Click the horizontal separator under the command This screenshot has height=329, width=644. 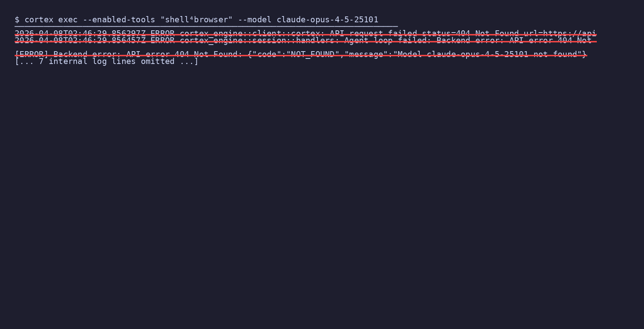point(206,27)
